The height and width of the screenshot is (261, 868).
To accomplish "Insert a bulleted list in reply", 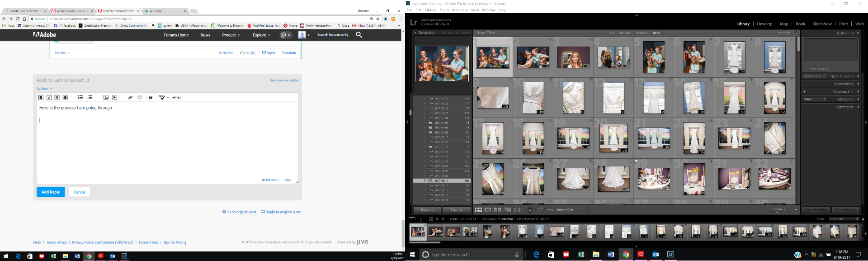I will [x=80, y=97].
